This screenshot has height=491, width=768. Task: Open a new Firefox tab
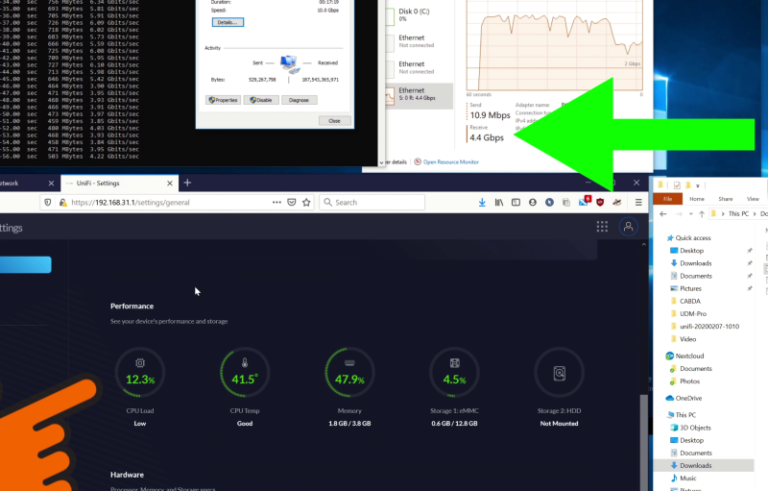click(187, 183)
